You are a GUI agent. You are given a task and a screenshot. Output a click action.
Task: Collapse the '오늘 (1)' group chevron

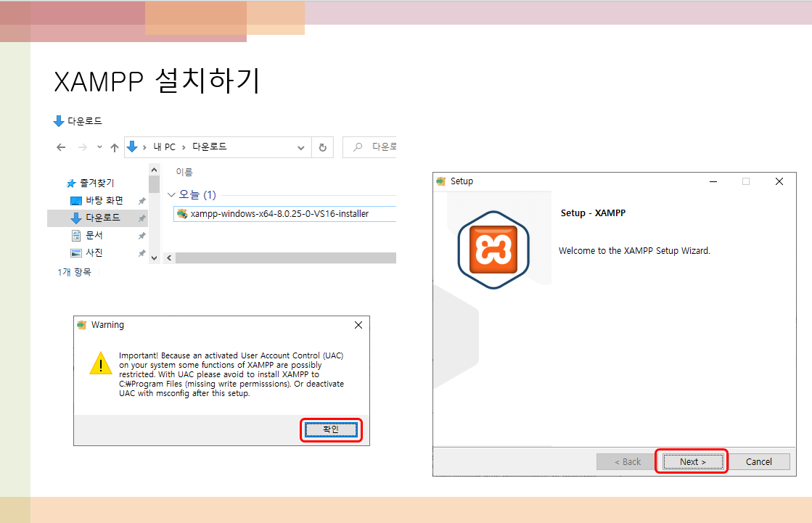coord(171,195)
